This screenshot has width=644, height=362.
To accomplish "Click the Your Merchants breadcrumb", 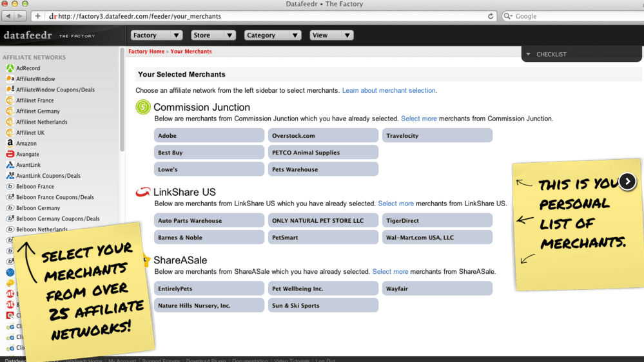I will tap(191, 52).
